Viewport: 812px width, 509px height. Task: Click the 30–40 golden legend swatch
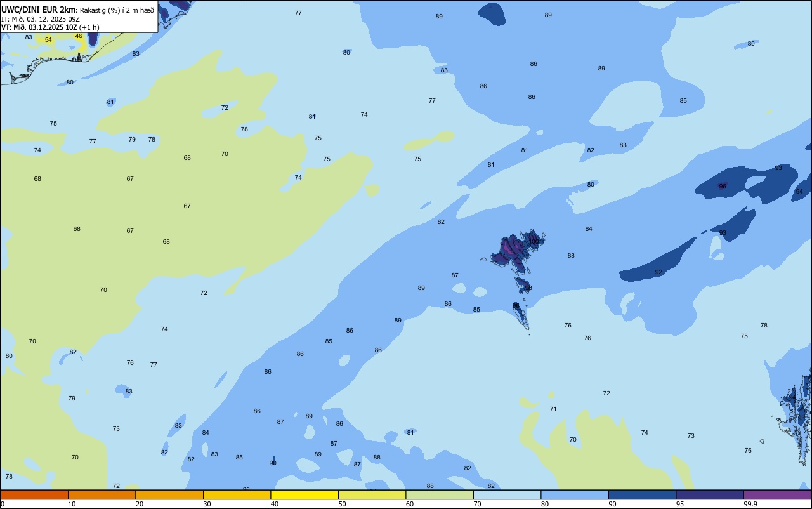237,494
